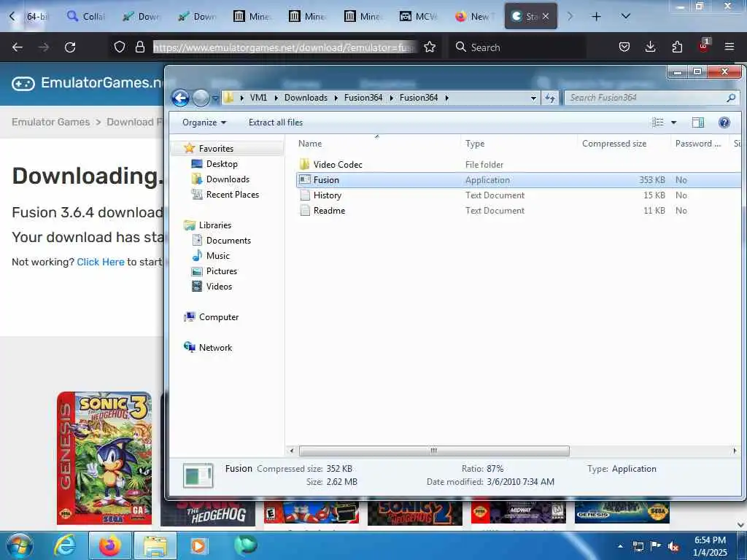
Task: Click Firefox back button
Action: tap(18, 47)
